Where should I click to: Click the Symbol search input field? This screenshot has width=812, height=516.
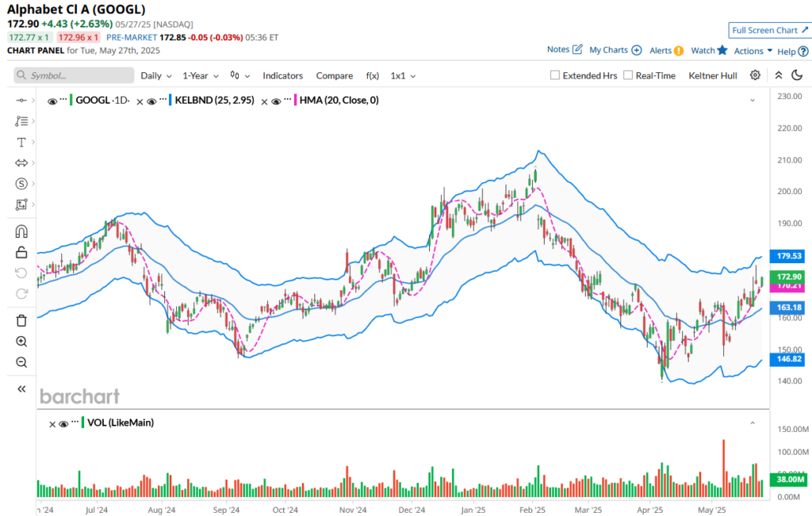[x=75, y=75]
